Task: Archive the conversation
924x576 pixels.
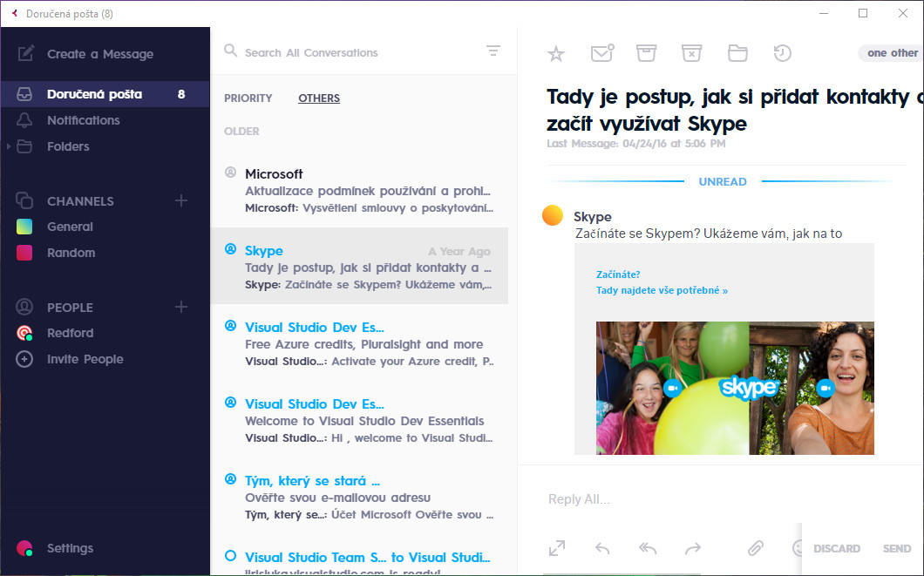Action: (x=647, y=53)
